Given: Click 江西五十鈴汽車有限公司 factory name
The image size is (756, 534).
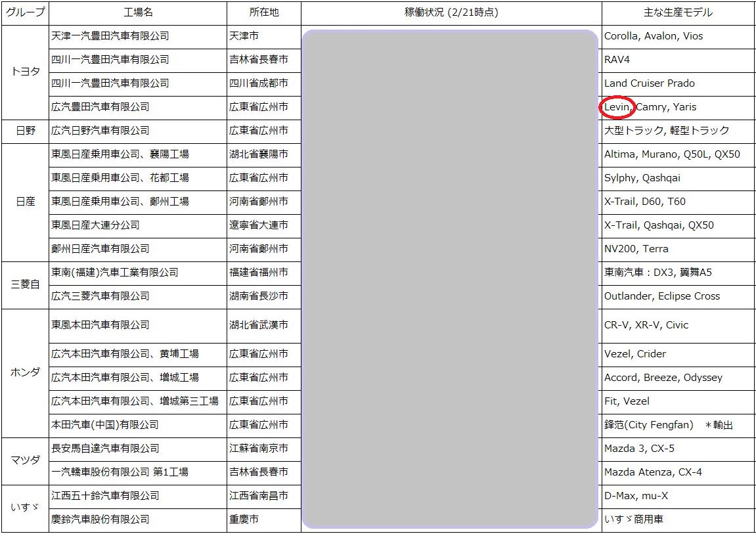Looking at the screenshot, I should (105, 495).
